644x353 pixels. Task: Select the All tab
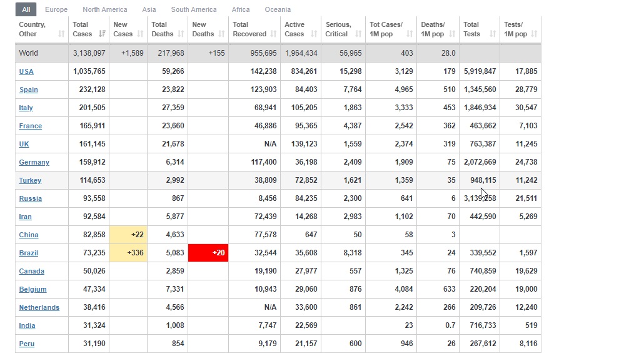click(26, 9)
